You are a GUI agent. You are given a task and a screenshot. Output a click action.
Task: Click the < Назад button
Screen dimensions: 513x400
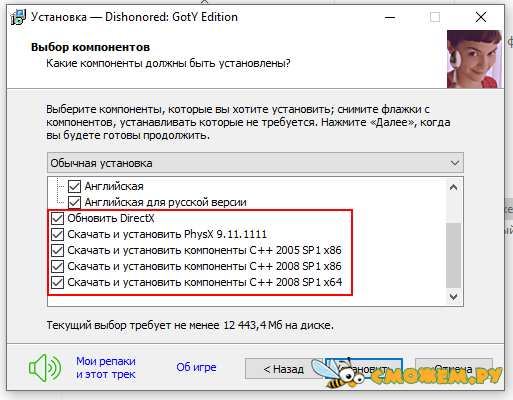(x=284, y=369)
